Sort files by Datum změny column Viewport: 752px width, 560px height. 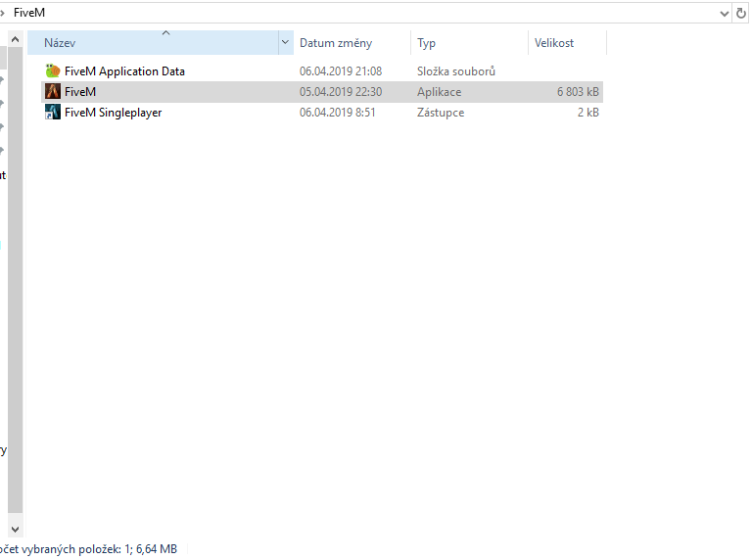click(x=352, y=43)
